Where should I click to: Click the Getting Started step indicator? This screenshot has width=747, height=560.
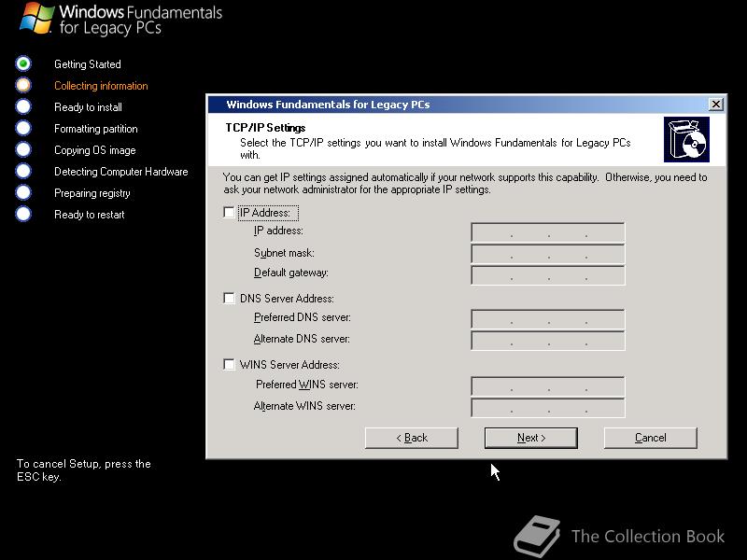[x=22, y=63]
